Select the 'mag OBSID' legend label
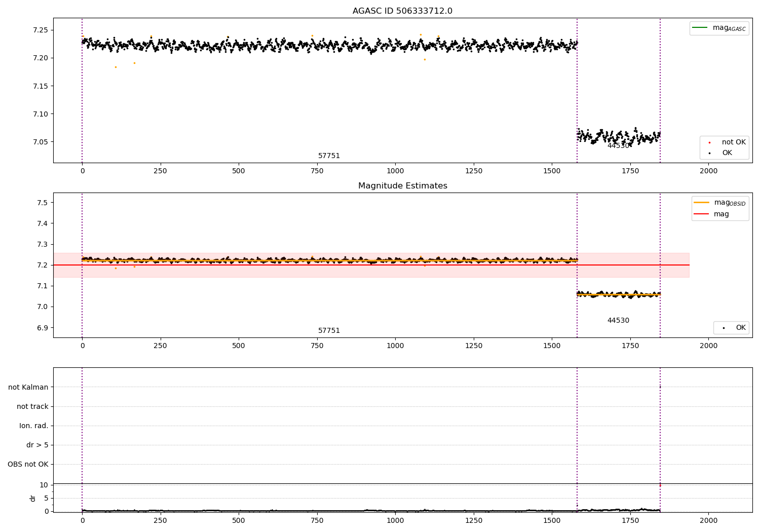The image size is (760, 532). coord(730,203)
